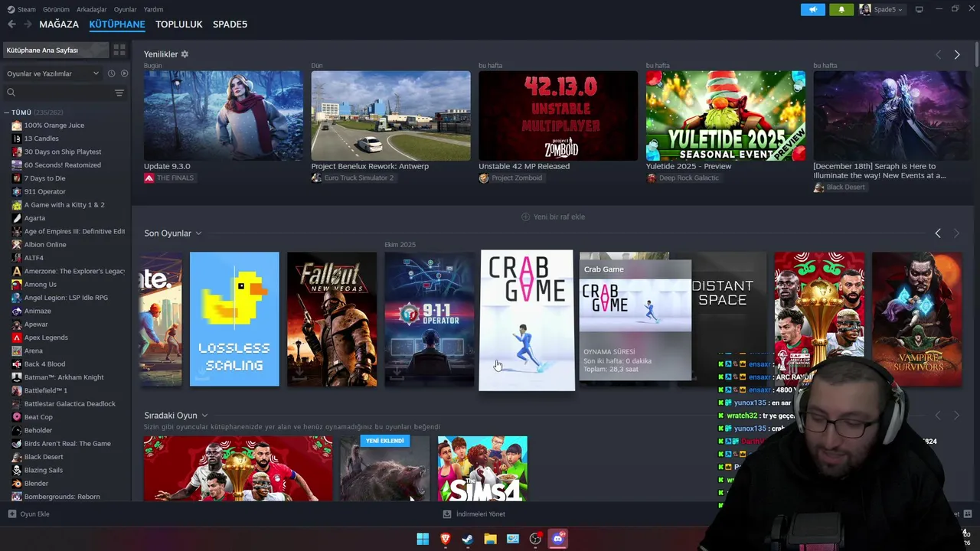Image resolution: width=980 pixels, height=551 pixels.
Task: Open File Explorer from the taskbar
Action: click(x=490, y=539)
